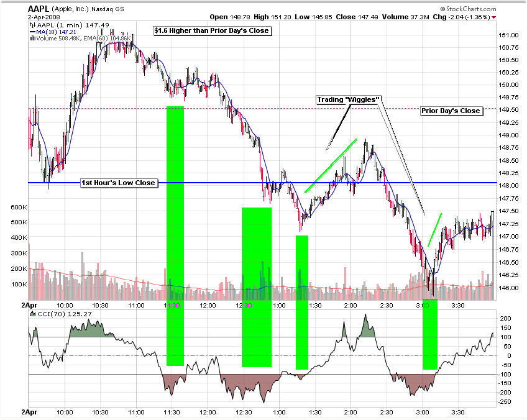The height and width of the screenshot is (420, 527).
Task: Click the 149.50 price axis label
Action: (508, 110)
